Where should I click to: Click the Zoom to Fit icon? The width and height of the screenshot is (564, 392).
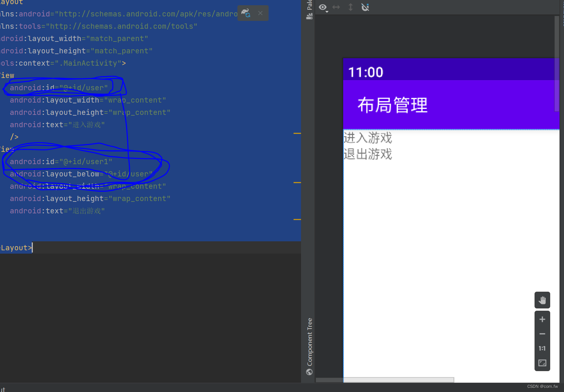pyautogui.click(x=542, y=363)
